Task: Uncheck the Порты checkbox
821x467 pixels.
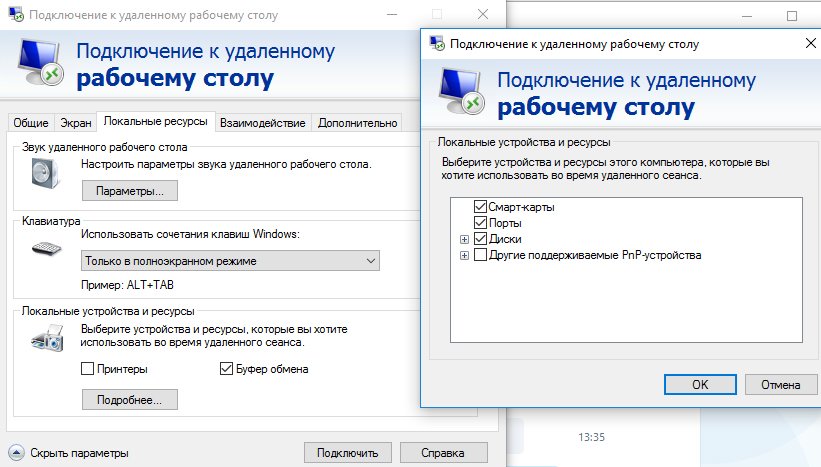Action: coord(480,223)
